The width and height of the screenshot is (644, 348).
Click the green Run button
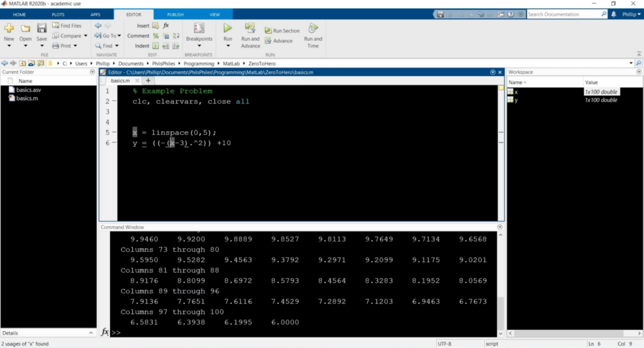click(x=228, y=28)
